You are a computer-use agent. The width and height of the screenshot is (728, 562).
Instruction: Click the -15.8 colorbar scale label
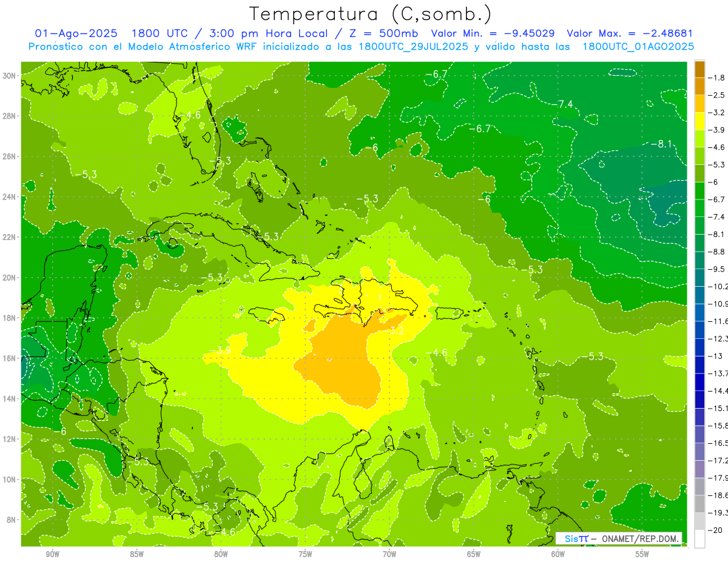click(x=719, y=426)
